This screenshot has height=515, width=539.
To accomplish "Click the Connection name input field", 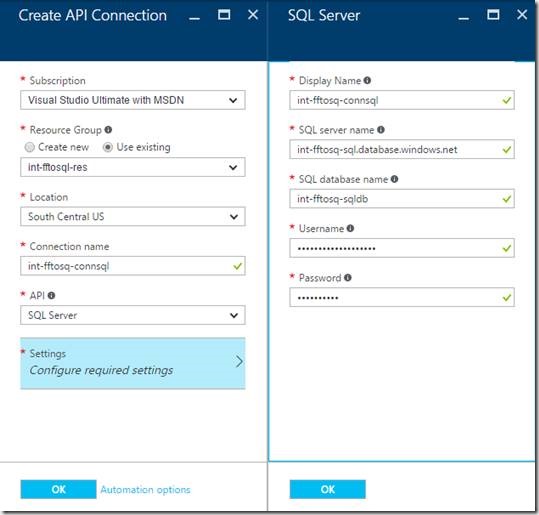I will pyautogui.click(x=133, y=266).
